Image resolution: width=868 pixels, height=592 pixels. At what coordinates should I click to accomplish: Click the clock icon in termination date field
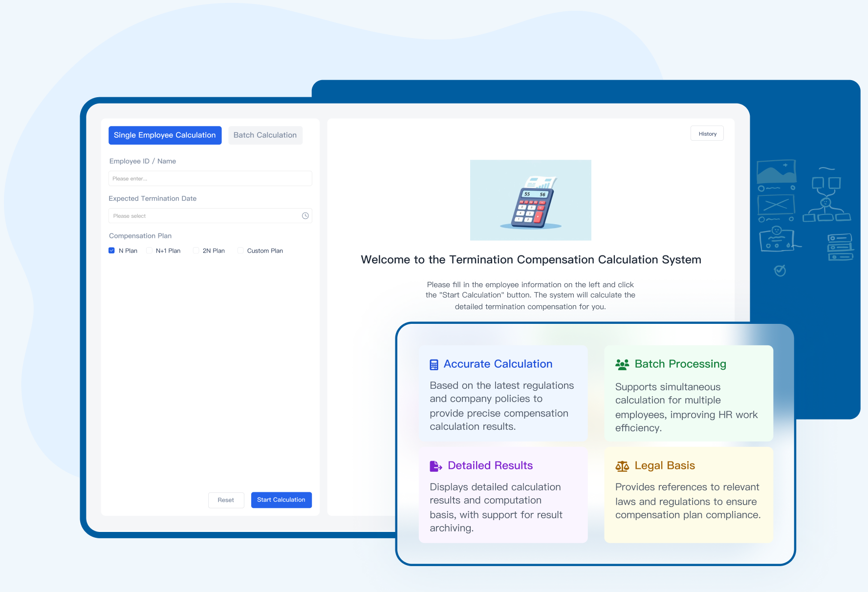pyautogui.click(x=305, y=216)
